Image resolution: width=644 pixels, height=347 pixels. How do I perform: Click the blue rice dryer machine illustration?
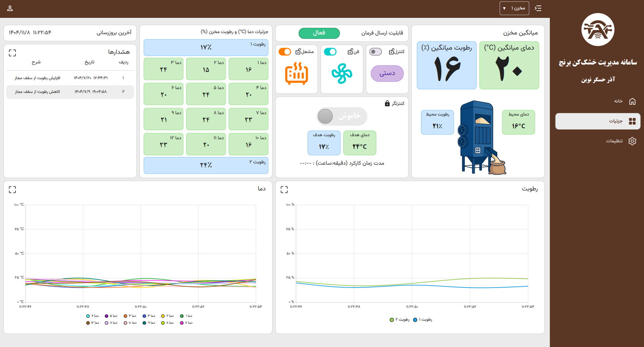point(481,137)
